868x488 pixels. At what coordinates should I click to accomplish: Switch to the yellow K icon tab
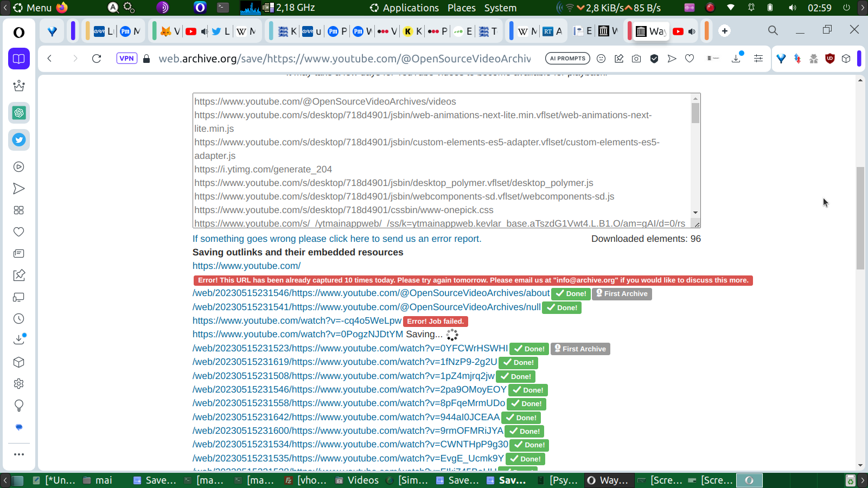coord(413,31)
